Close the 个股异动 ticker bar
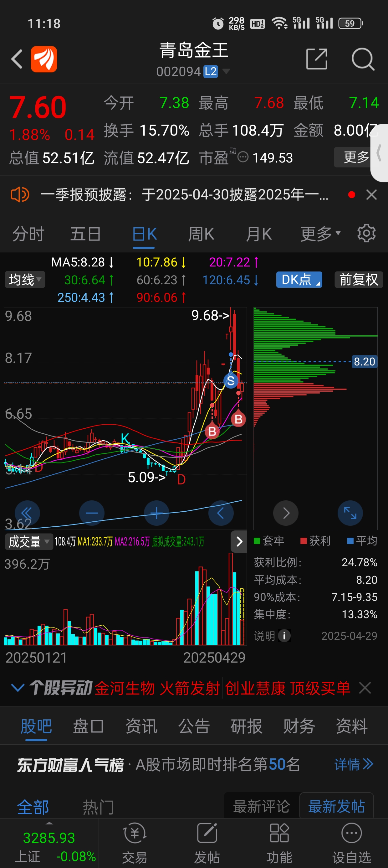 (365, 688)
